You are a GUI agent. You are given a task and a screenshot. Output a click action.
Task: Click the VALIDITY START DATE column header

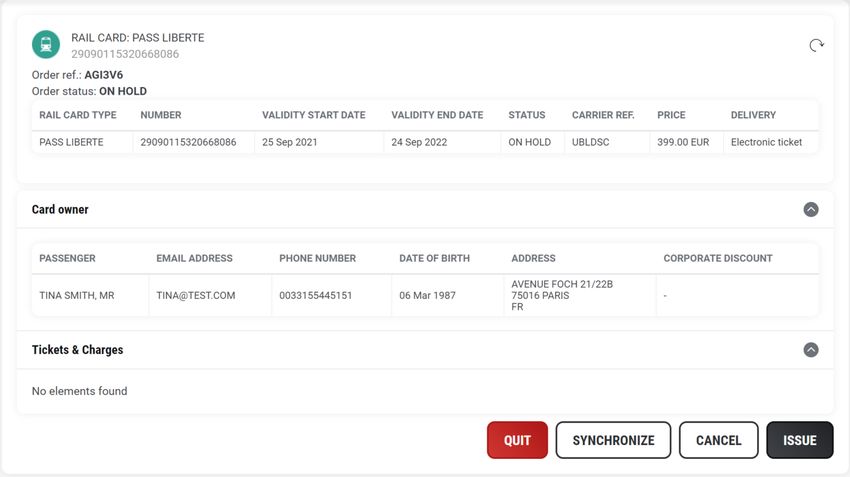click(x=314, y=115)
